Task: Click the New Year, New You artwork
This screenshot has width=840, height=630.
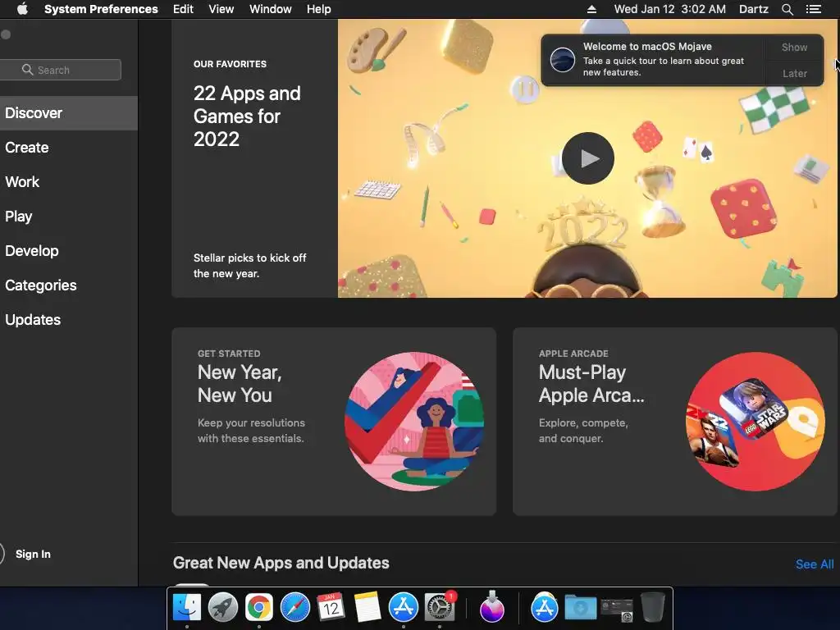Action: click(x=414, y=422)
